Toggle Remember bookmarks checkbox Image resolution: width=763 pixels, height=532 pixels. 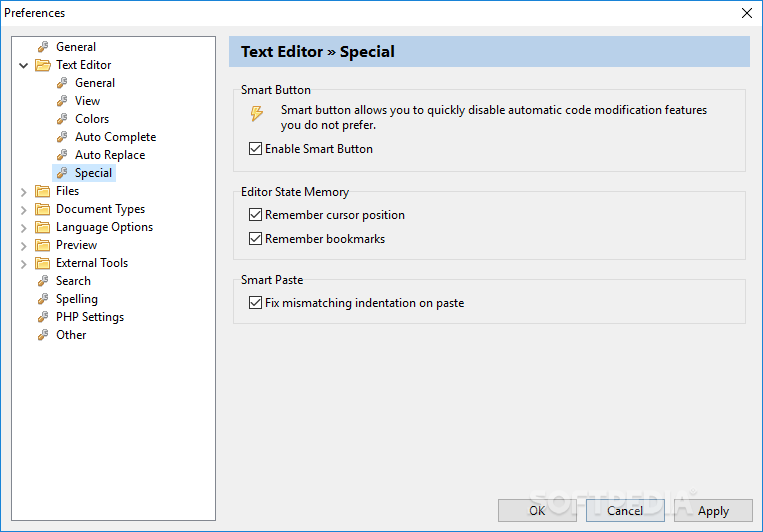pos(255,239)
